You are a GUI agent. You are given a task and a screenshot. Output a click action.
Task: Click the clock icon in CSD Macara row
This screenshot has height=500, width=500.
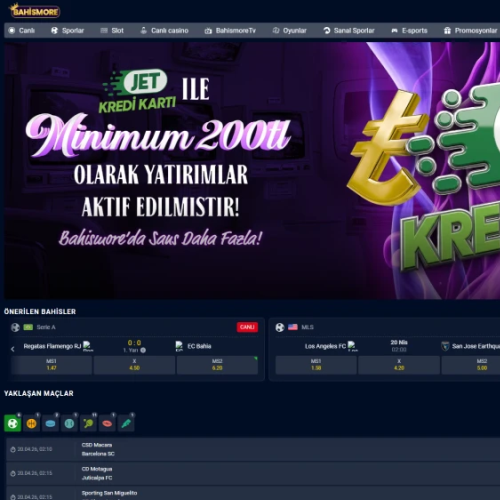[13, 450]
